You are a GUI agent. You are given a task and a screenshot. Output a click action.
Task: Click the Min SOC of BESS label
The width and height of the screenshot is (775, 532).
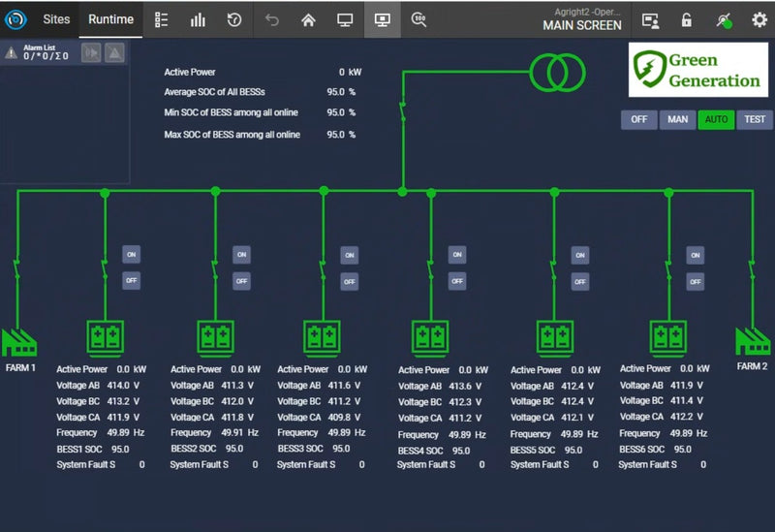point(231,112)
